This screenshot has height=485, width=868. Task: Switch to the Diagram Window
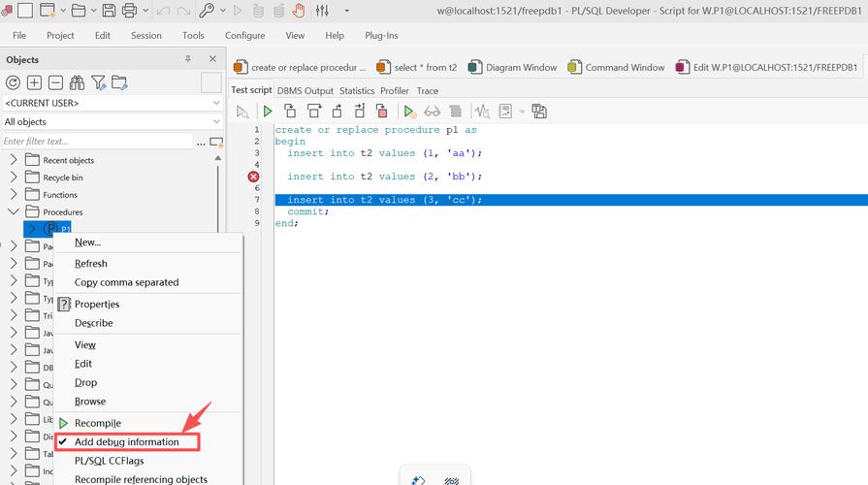pos(513,68)
